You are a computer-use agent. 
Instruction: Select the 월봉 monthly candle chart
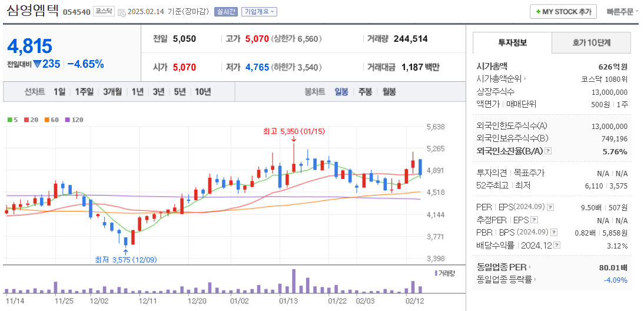(x=389, y=92)
